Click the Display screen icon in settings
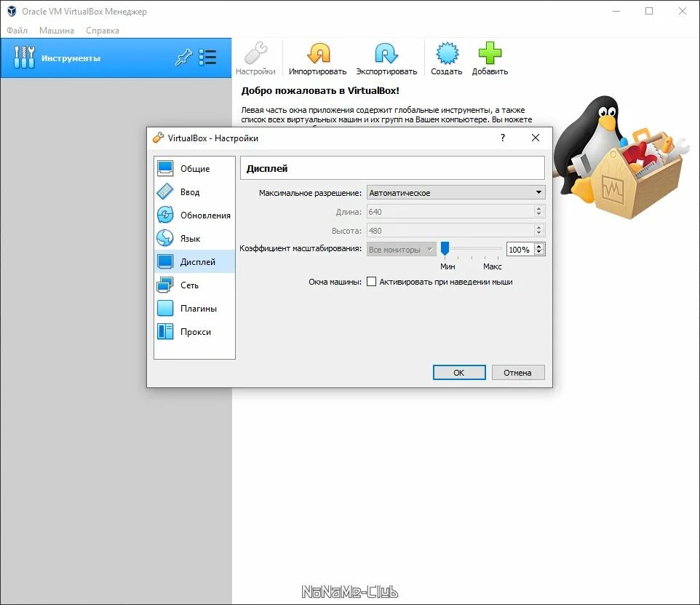This screenshot has height=605, width=700. [165, 261]
